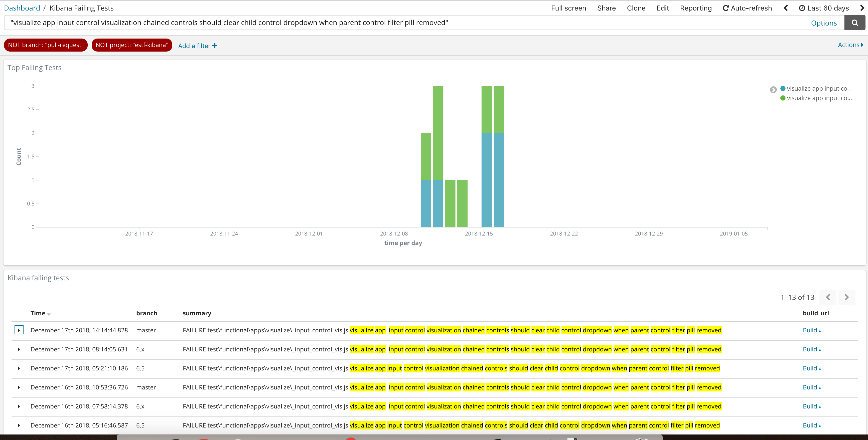Click Add a filter
This screenshot has height=440, width=868.
(x=197, y=46)
